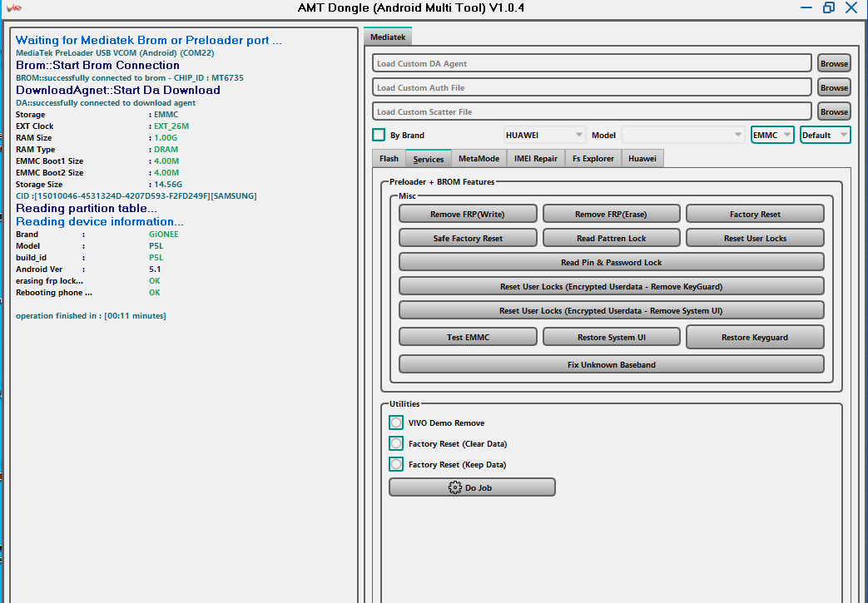Open the IMEI Repair tab
The image size is (868, 603).
pyautogui.click(x=535, y=158)
